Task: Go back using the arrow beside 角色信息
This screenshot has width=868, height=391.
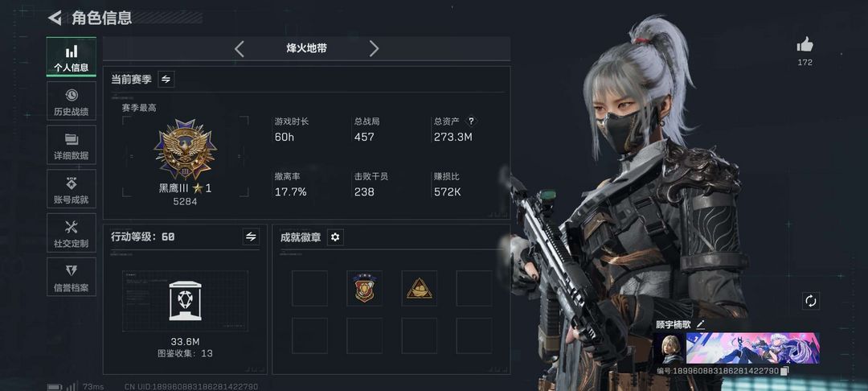Action: (55, 18)
